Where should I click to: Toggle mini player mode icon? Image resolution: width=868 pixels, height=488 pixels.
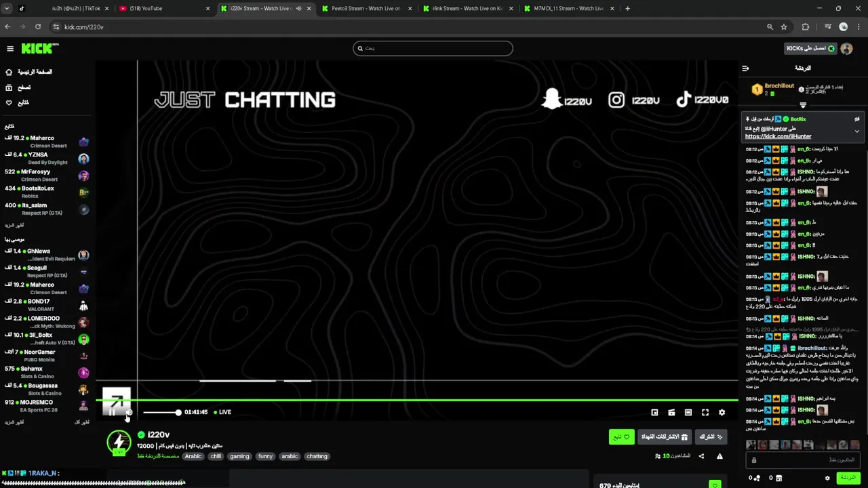671,412
